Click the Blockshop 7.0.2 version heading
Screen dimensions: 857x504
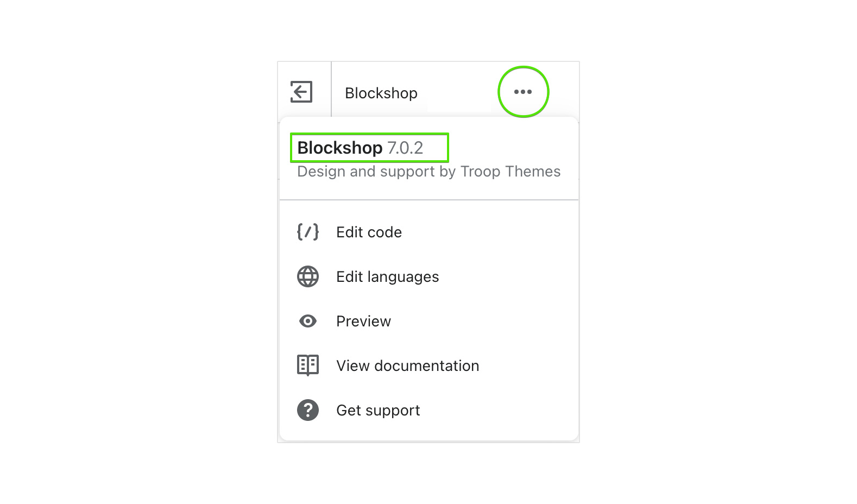361,148
